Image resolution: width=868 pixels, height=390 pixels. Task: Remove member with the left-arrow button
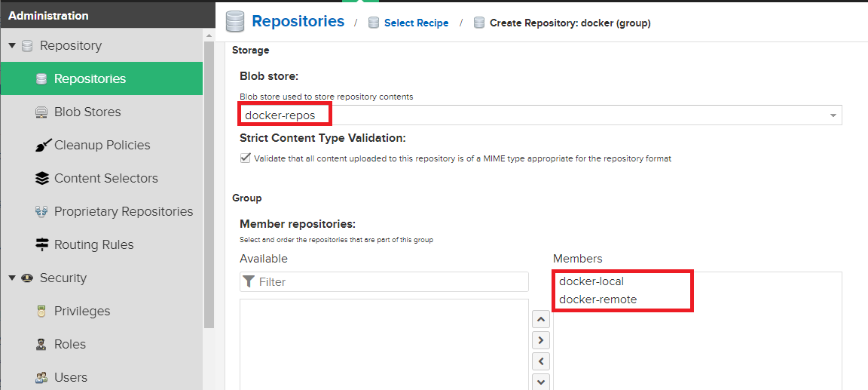[541, 361]
